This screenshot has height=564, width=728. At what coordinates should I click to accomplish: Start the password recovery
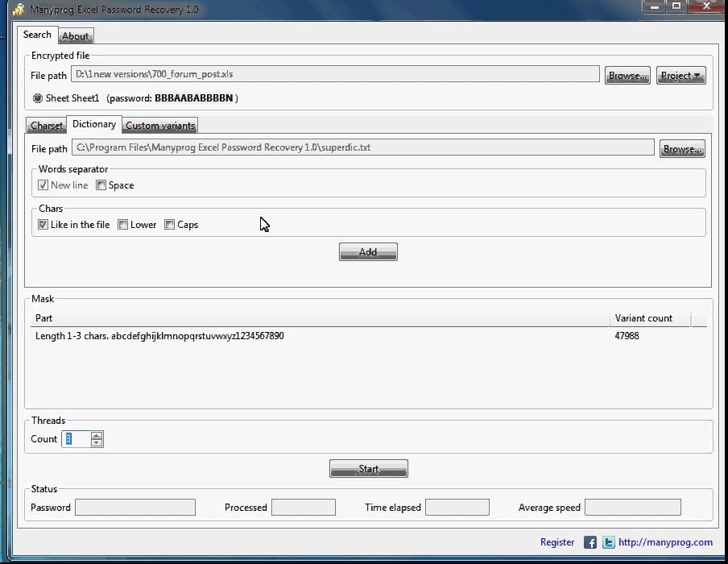click(x=369, y=469)
